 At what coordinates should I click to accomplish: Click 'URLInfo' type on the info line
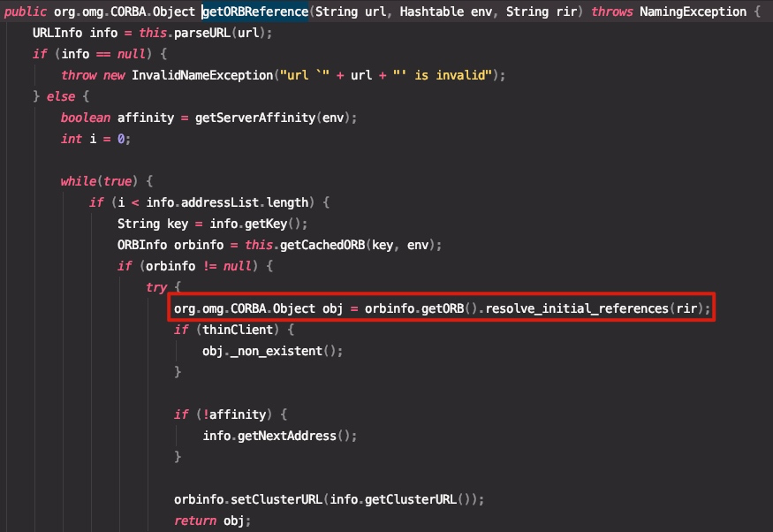pyautogui.click(x=57, y=33)
